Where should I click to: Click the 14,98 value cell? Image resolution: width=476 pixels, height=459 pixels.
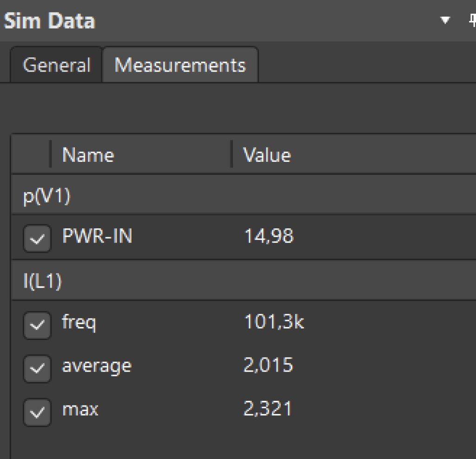(x=269, y=237)
